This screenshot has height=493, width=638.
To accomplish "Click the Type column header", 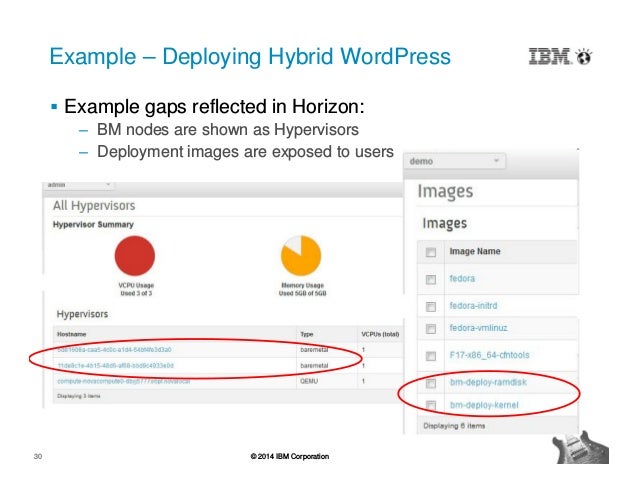I will (307, 334).
